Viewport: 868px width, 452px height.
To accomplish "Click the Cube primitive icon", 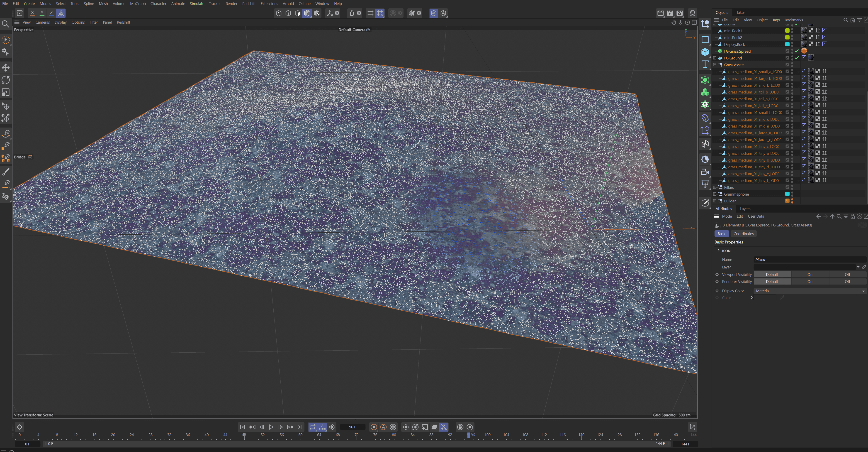I will [x=705, y=52].
